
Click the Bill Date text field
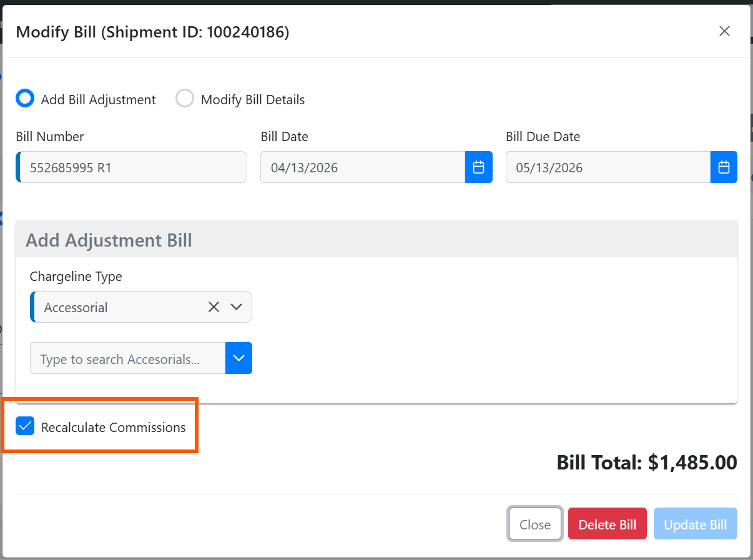click(x=362, y=167)
